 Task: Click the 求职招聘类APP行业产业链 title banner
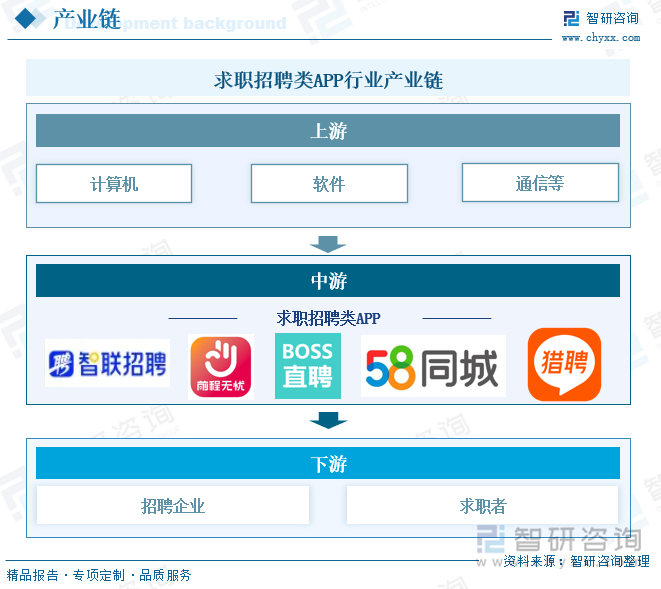[x=328, y=78]
